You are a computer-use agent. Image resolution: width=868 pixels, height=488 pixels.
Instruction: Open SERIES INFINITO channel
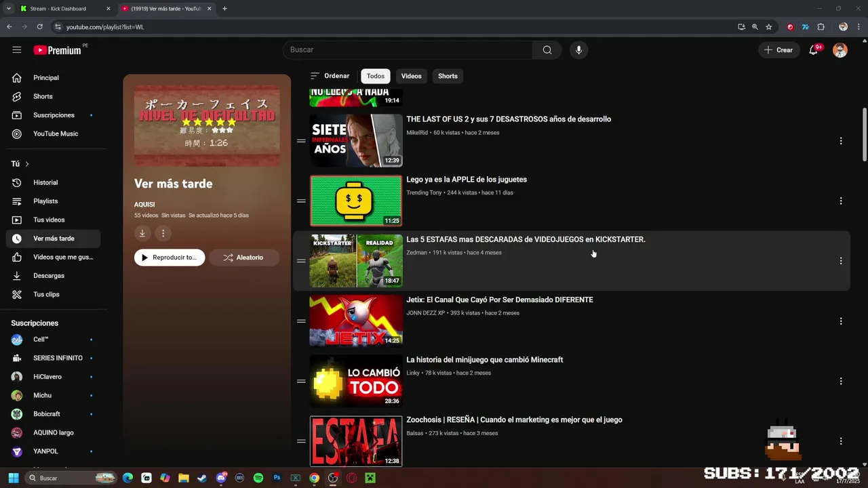pyautogui.click(x=54, y=358)
